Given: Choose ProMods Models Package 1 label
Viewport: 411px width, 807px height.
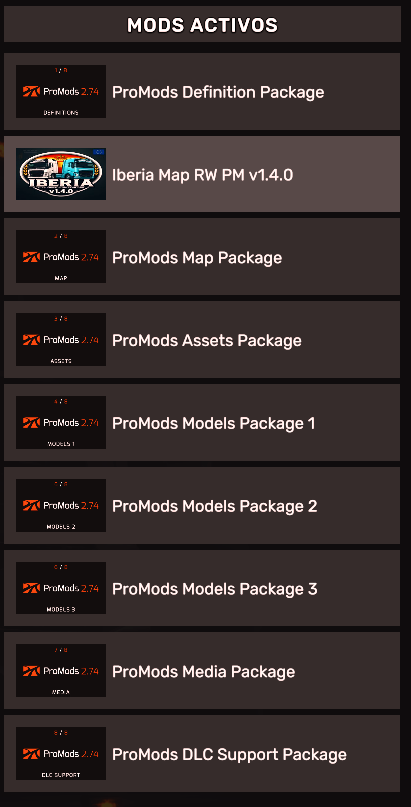Looking at the screenshot, I should pyautogui.click(x=213, y=424).
